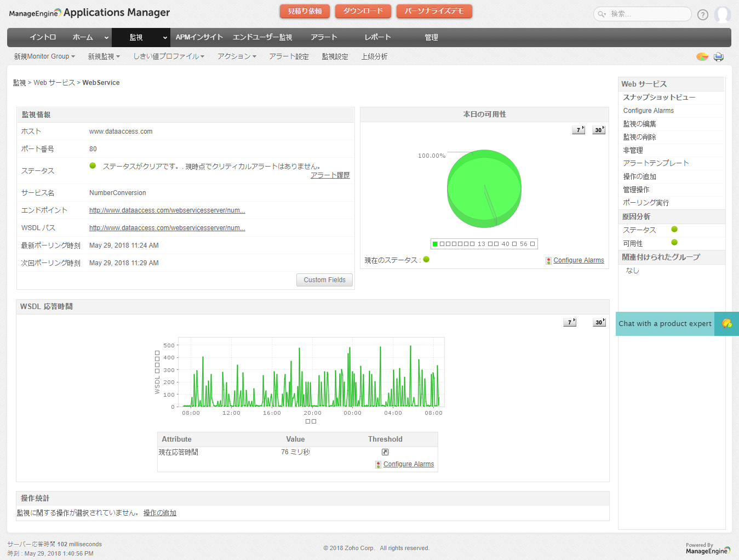
Task: Click the pie chart icon near printer
Action: 702,56
